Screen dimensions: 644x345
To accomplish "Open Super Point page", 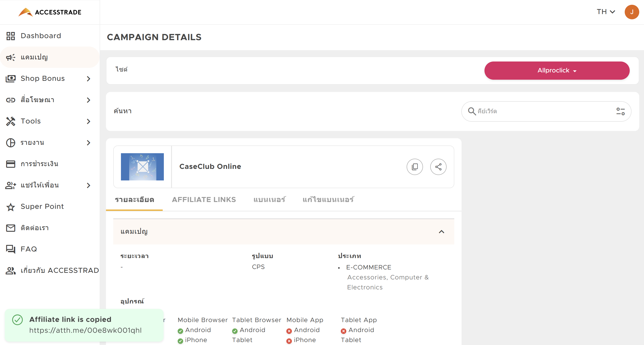I will [50, 207].
